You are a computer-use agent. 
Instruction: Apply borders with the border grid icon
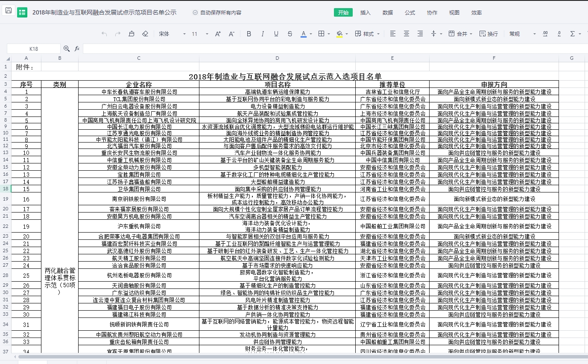click(322, 34)
